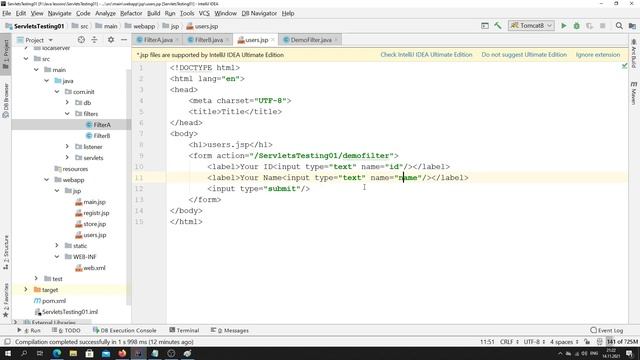This screenshot has width=640, height=360.
Task: Open the Structure side panel
Action: pos(6,252)
